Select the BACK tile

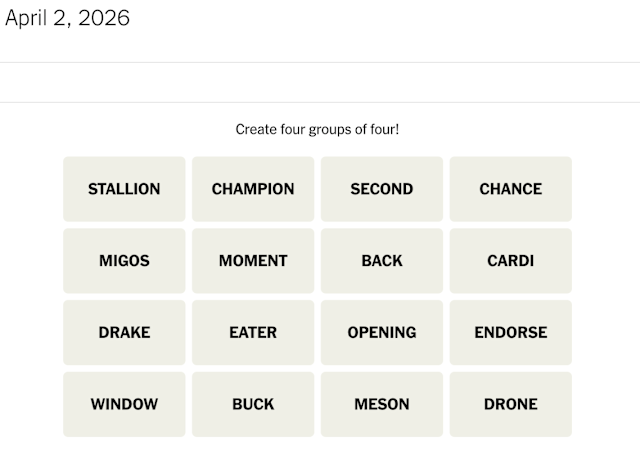pyautogui.click(x=381, y=261)
